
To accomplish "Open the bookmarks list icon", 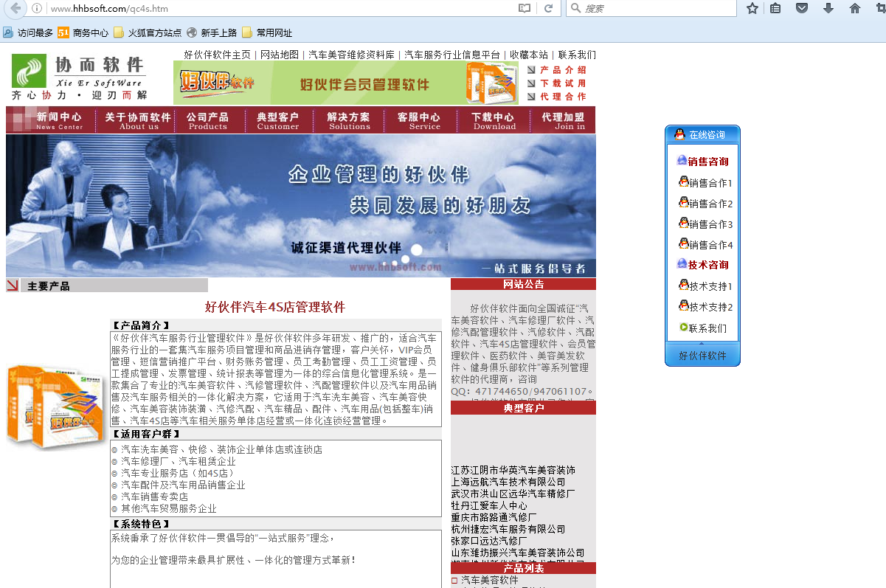I will [775, 8].
